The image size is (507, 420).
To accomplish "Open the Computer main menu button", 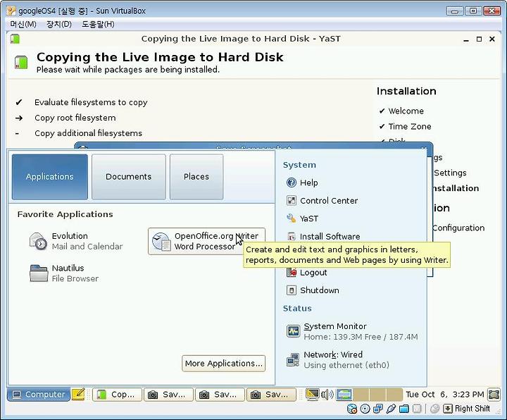I will pos(39,395).
